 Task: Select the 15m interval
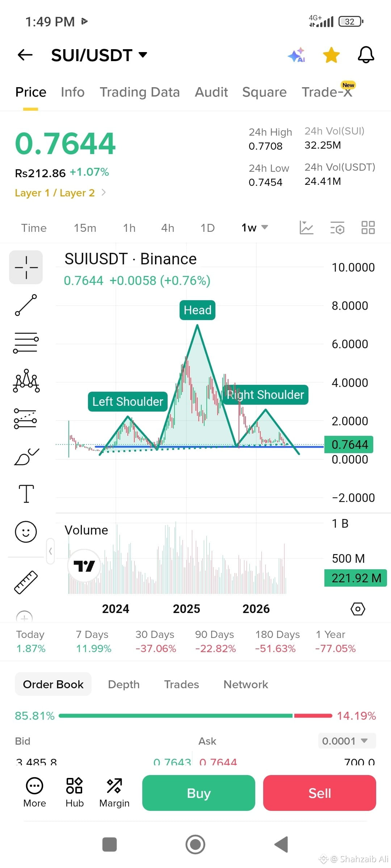click(x=85, y=228)
